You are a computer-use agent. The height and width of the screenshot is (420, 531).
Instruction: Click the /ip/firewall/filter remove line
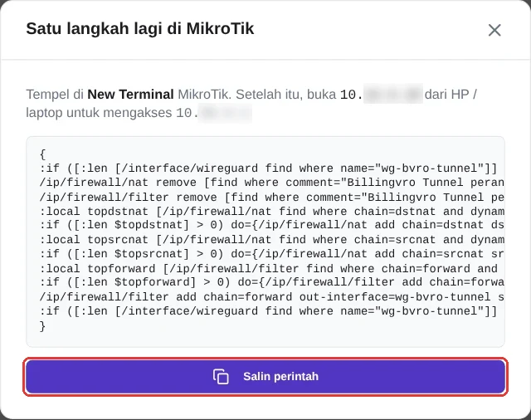271,197
